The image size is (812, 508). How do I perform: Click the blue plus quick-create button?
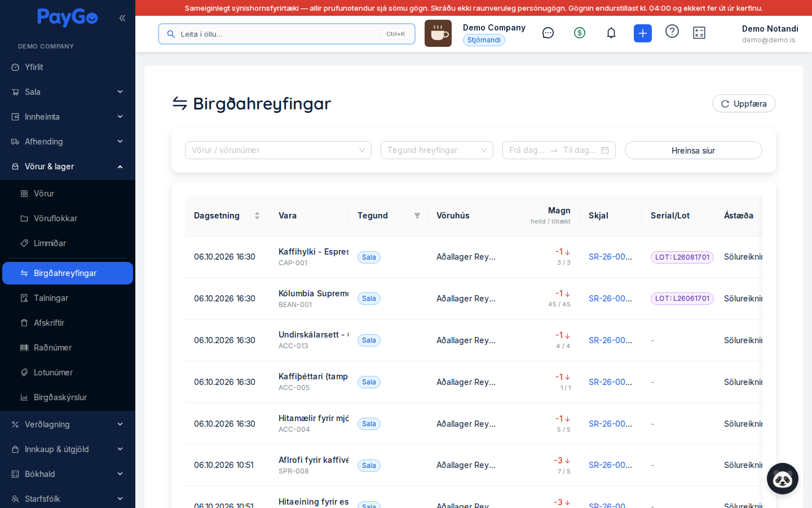pos(643,33)
